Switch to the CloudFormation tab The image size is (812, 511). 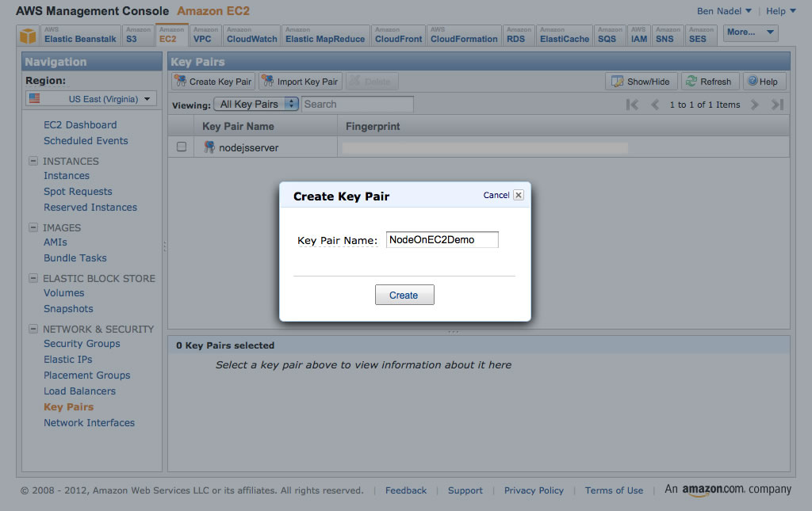[x=464, y=35]
